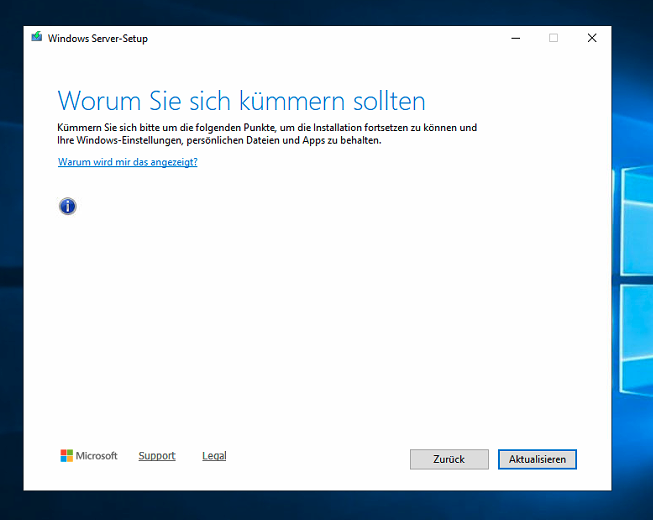Open the 'Warum wird mir das angezeigt?' link
653x520 pixels.
(x=127, y=162)
